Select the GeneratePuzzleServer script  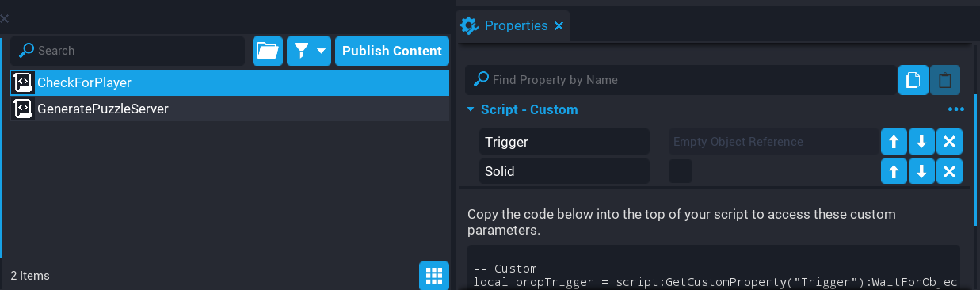click(x=230, y=109)
